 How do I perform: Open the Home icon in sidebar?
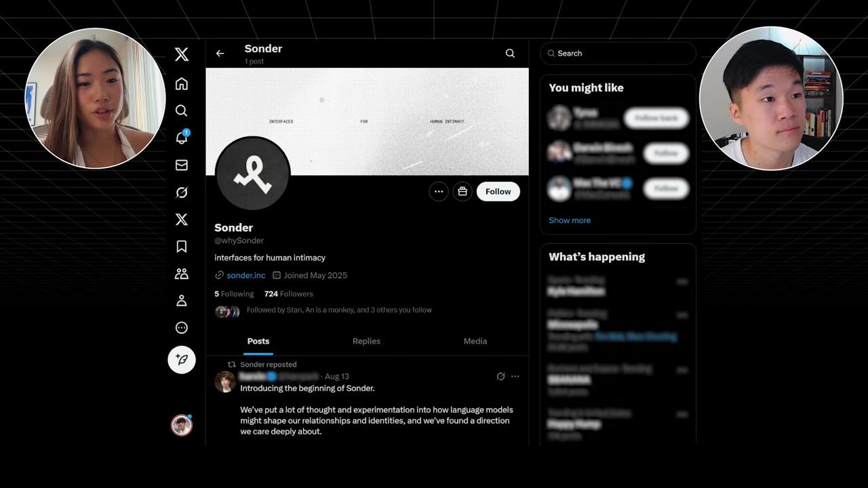coord(181,84)
